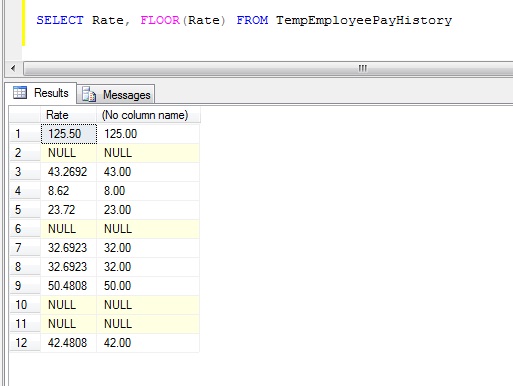The width and height of the screenshot is (513, 386).
Task: Click the floor value 50.00
Action: coord(148,286)
